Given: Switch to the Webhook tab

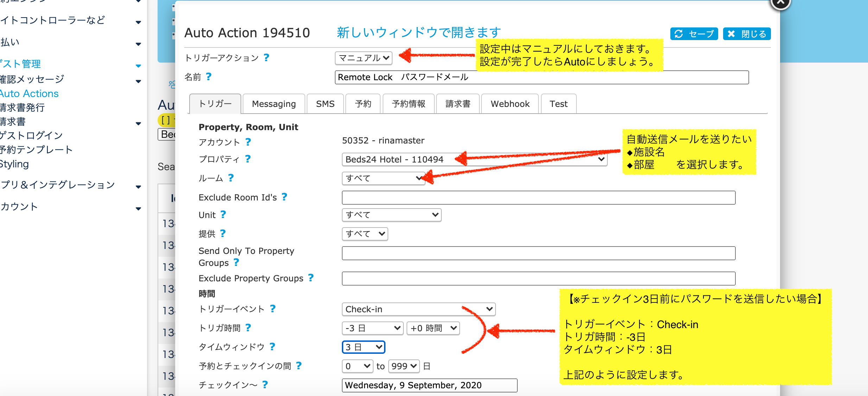Looking at the screenshot, I should [510, 104].
